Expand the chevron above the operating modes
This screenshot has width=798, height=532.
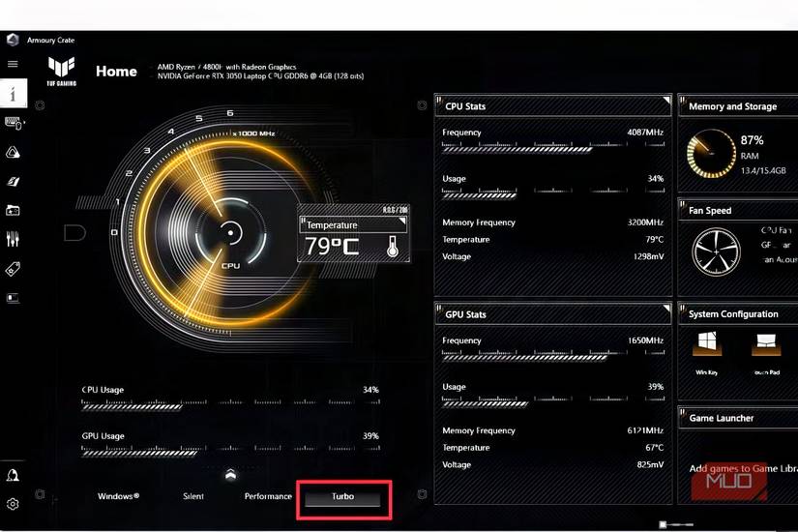230,475
